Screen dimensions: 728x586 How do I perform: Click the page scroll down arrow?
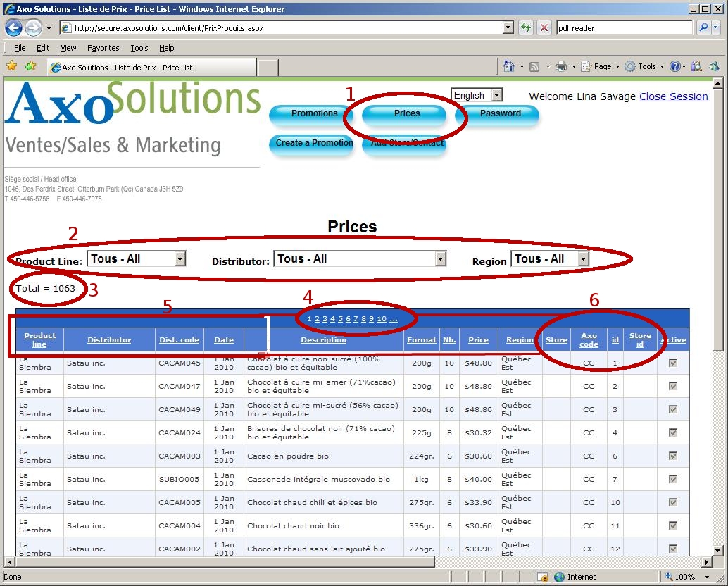pyautogui.click(x=717, y=551)
